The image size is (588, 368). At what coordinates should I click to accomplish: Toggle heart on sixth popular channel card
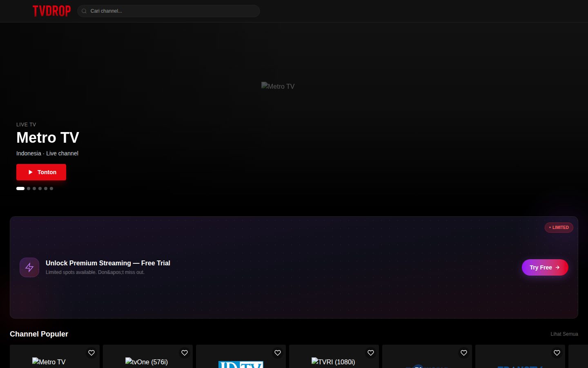coord(557,353)
